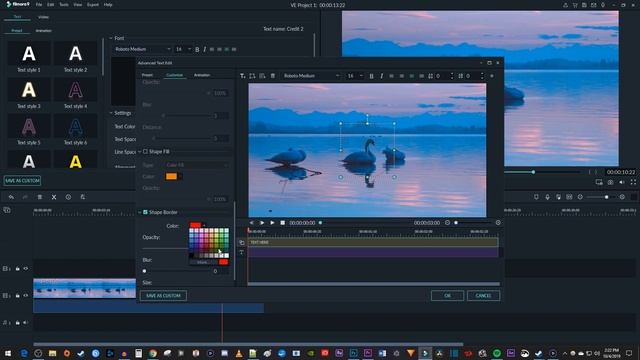Click the orange Shape Fill color swatch
Screen dimensions: 640x360
pyautogui.click(x=171, y=176)
